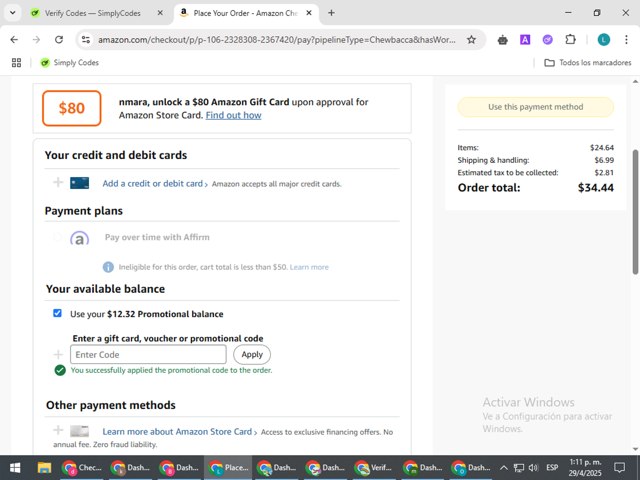The width and height of the screenshot is (640, 480).
Task: Open the Chrome profile avatar L
Action: tap(604, 40)
